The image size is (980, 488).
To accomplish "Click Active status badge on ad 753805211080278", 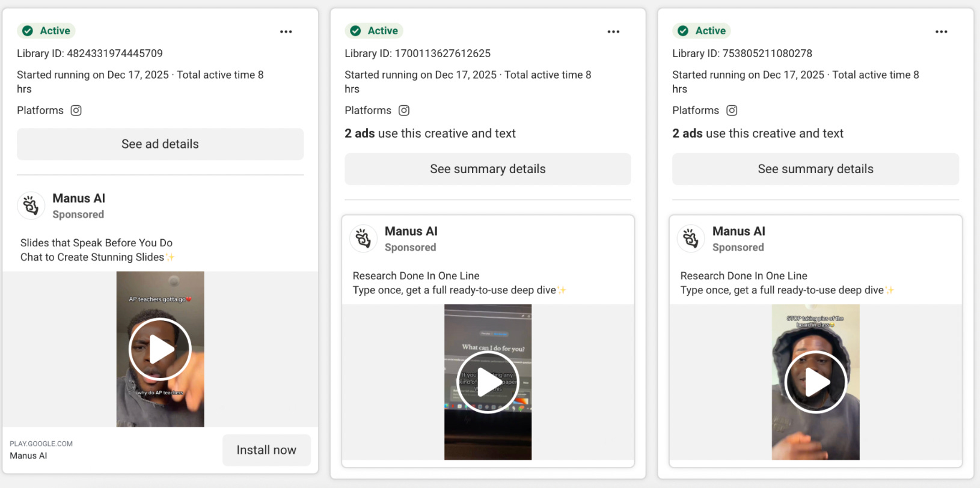I will coord(702,31).
